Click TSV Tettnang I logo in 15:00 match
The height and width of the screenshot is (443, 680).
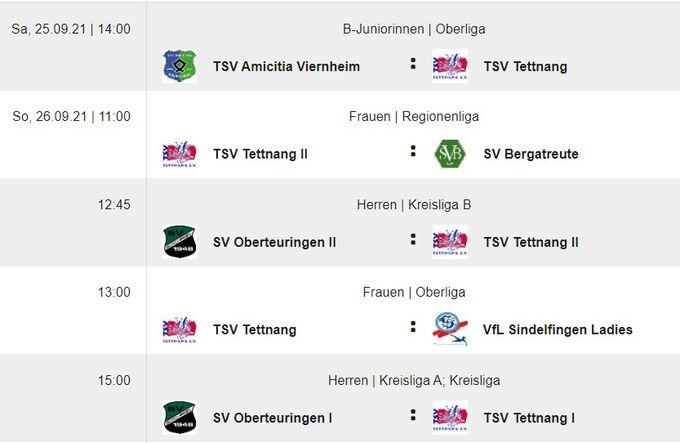pyautogui.click(x=450, y=417)
